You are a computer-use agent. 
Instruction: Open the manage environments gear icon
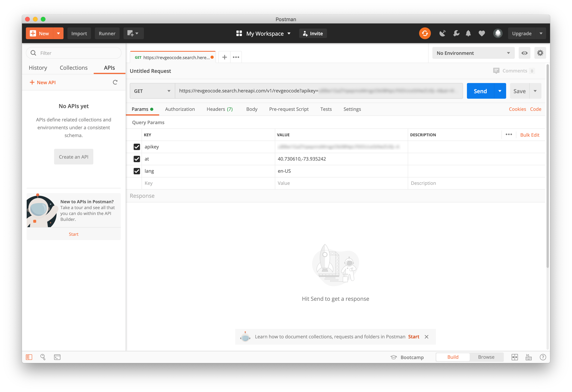[540, 53]
